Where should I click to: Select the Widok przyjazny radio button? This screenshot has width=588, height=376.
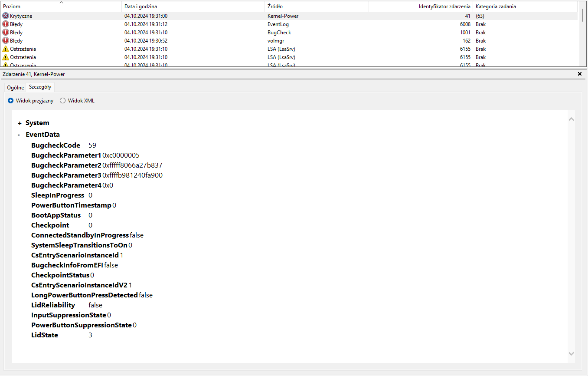(x=11, y=101)
